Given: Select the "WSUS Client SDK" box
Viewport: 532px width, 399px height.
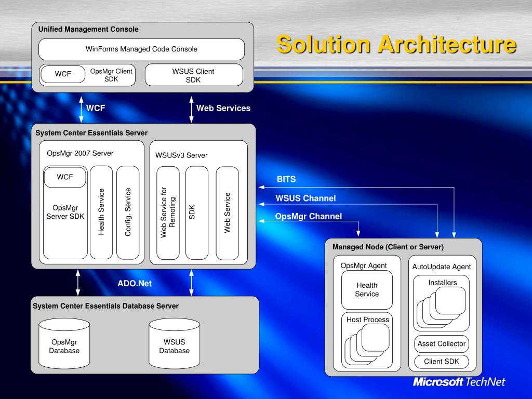Looking at the screenshot, I should click(194, 75).
